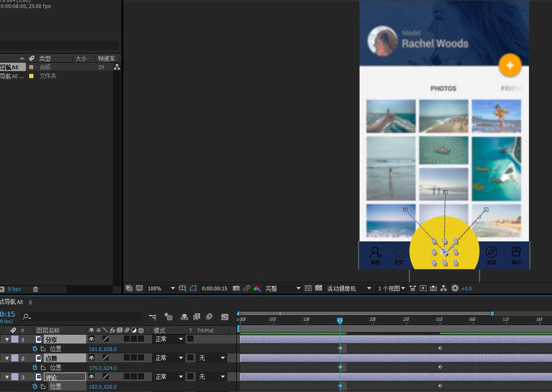
Task: Toggle mask and shape path visibility
Action: (193, 288)
